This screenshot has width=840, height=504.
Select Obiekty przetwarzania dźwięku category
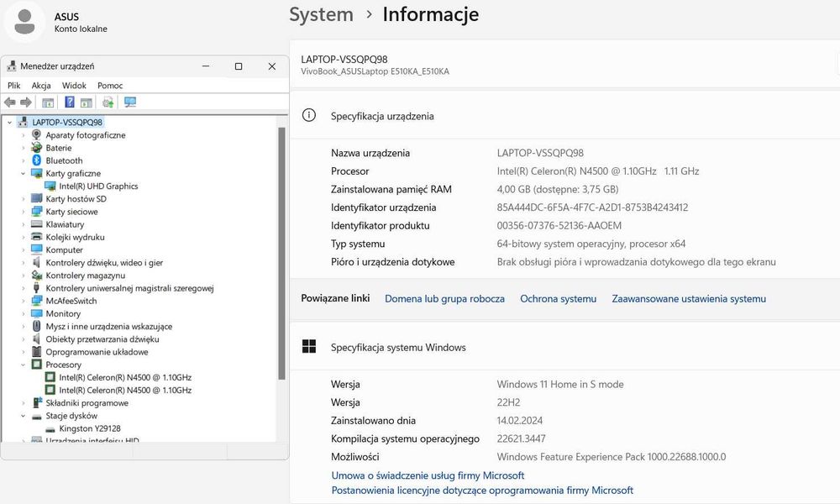click(102, 339)
